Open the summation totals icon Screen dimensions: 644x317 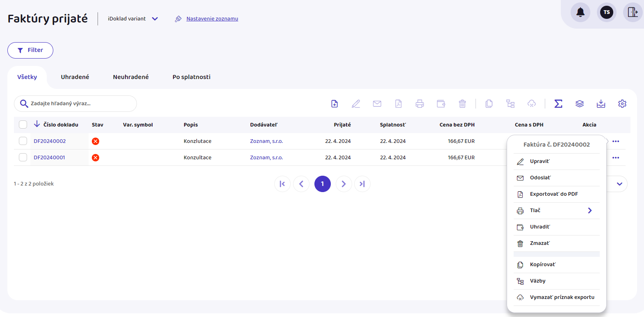(558, 104)
